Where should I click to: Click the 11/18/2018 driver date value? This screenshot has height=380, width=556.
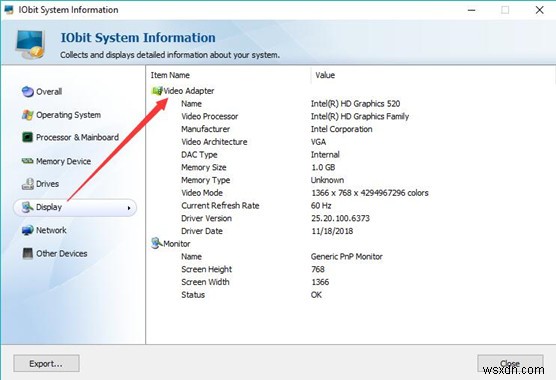point(332,231)
